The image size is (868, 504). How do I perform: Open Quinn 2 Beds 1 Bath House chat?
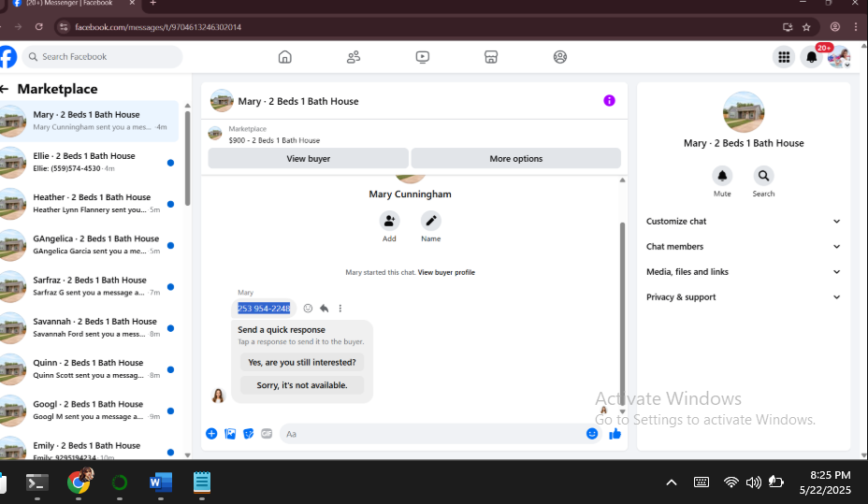pos(89,369)
